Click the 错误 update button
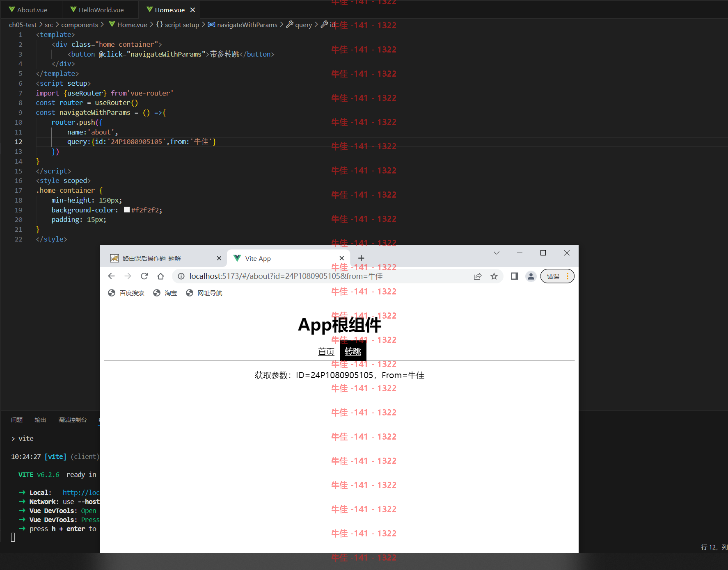Image resolution: width=728 pixels, height=570 pixels. 553,276
